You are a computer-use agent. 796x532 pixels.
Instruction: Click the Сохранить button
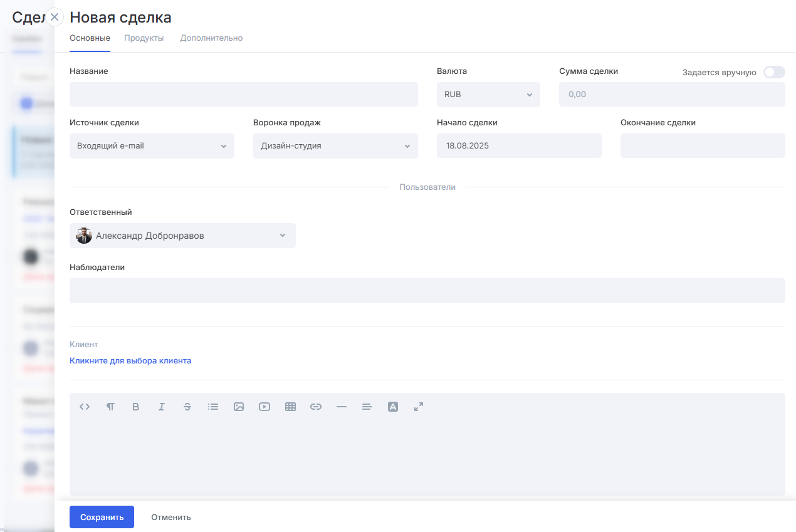102,517
